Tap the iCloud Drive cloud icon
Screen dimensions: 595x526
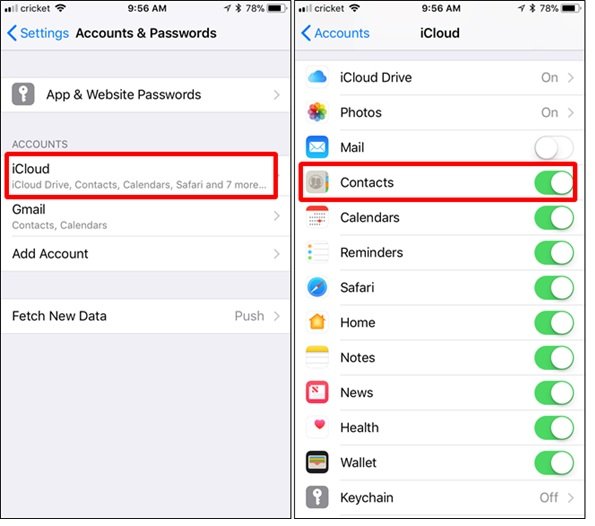pyautogui.click(x=317, y=77)
